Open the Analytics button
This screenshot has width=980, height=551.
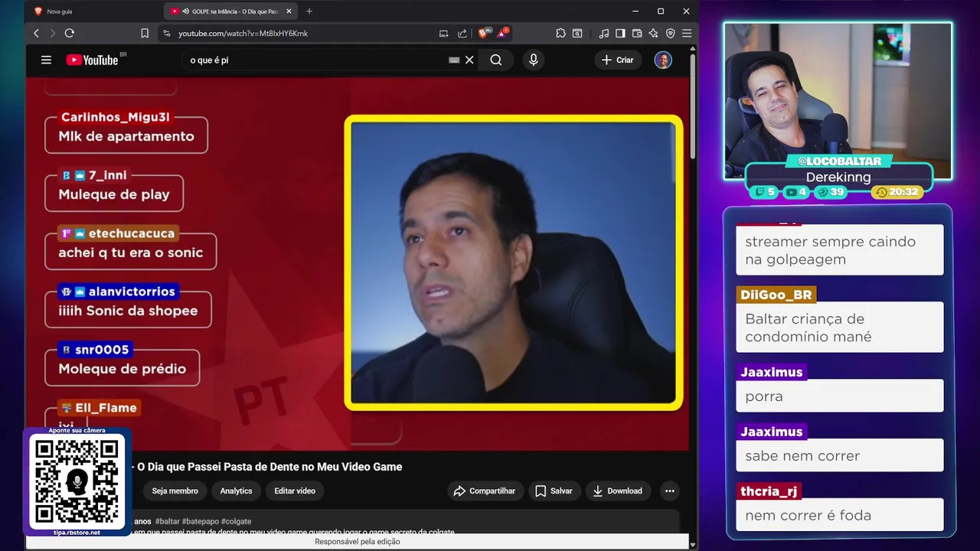236,491
